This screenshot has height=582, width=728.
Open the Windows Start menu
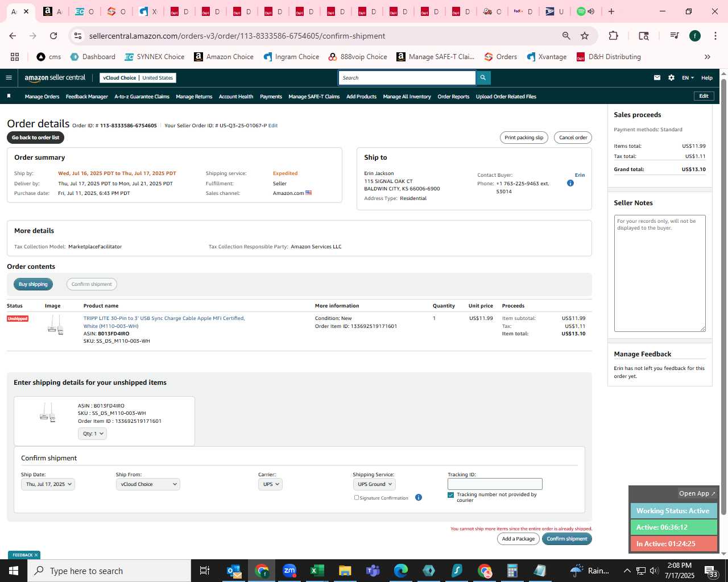[x=14, y=571]
